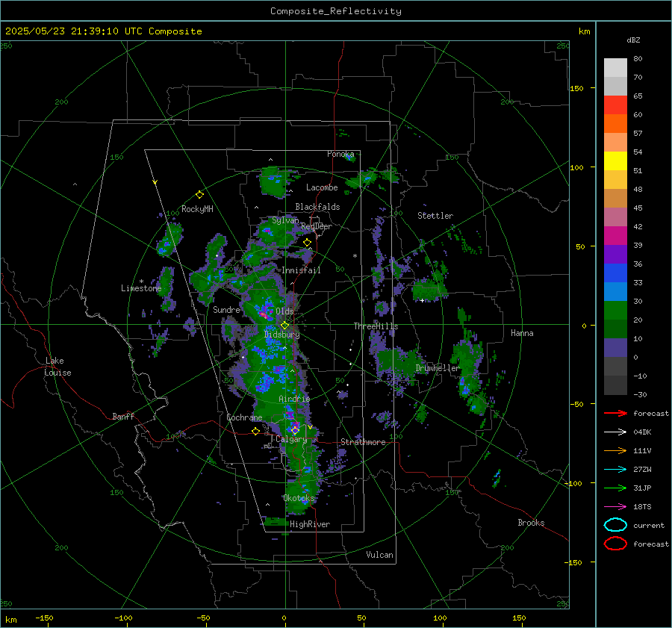This screenshot has width=672, height=628.
Task: Click the magenta 18TS arrow icon
Action: tap(615, 507)
